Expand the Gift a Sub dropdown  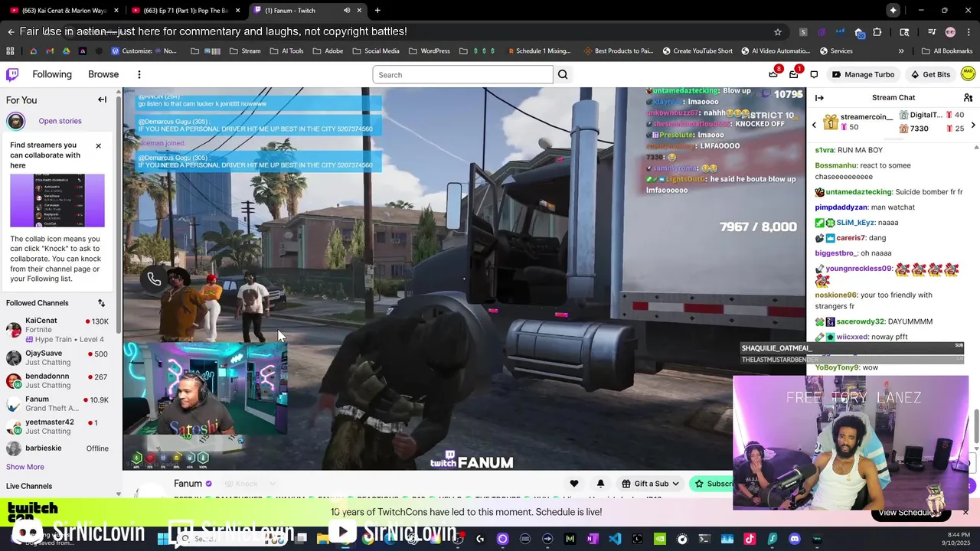pos(675,484)
